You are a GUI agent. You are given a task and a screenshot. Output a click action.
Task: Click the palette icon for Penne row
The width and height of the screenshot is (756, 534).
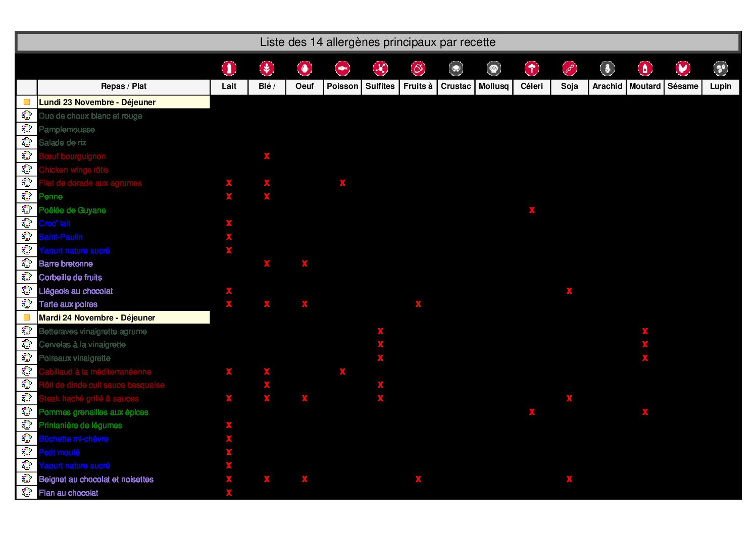click(x=27, y=196)
